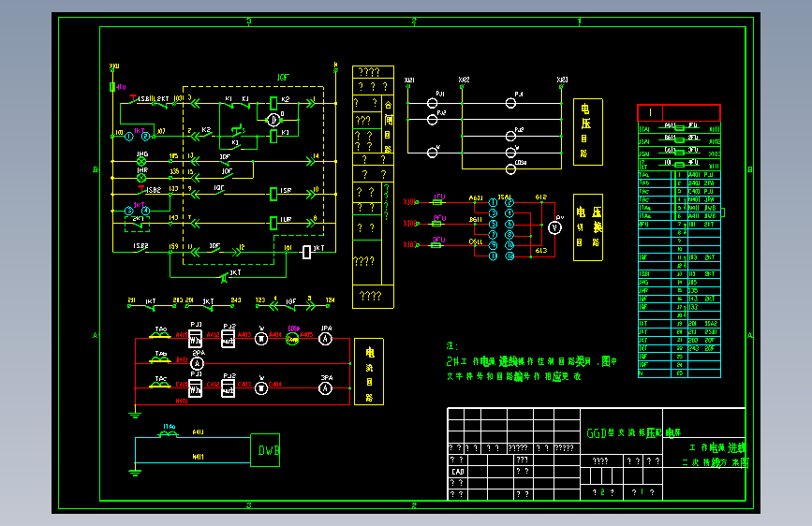Click 1SA1 terminal circle 9

pos(493,245)
